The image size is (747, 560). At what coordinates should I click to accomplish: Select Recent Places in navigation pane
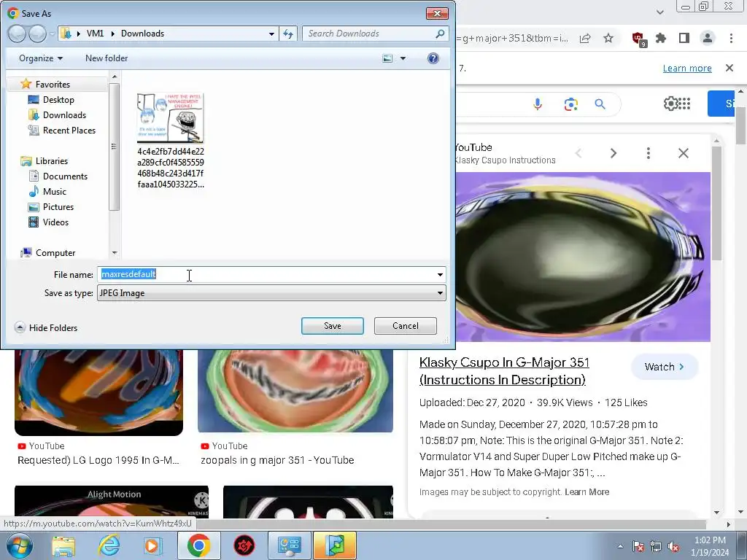[69, 130]
